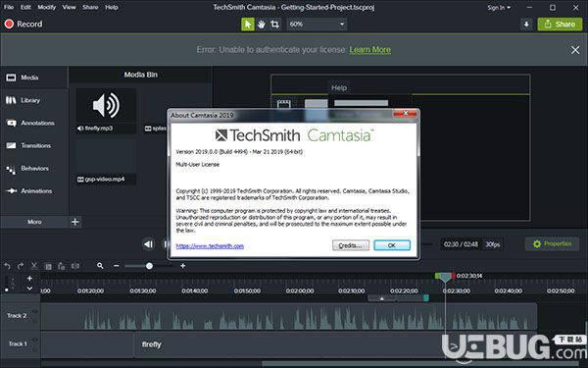Open the Help menu
The height and width of the screenshot is (368, 588).
112,7
